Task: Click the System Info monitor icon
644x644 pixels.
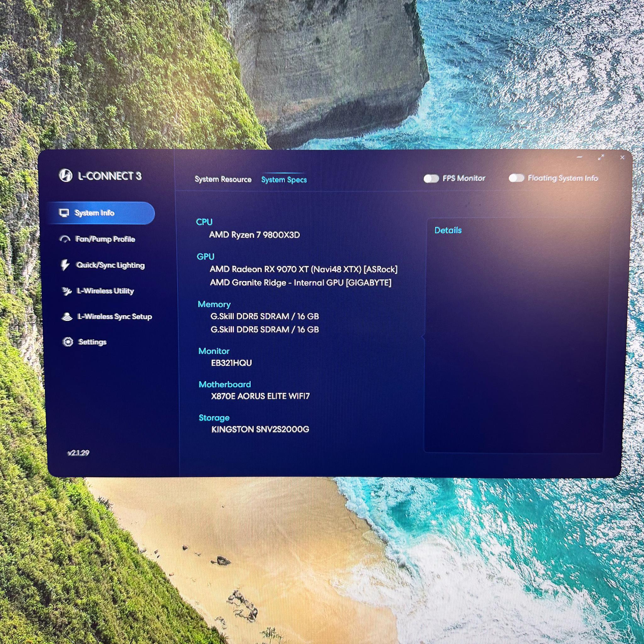Action: (x=64, y=213)
